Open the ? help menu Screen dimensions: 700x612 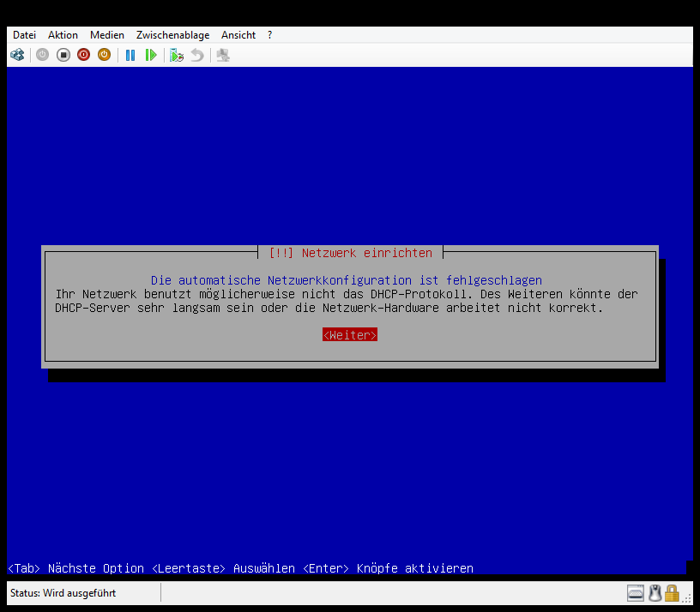[269, 35]
